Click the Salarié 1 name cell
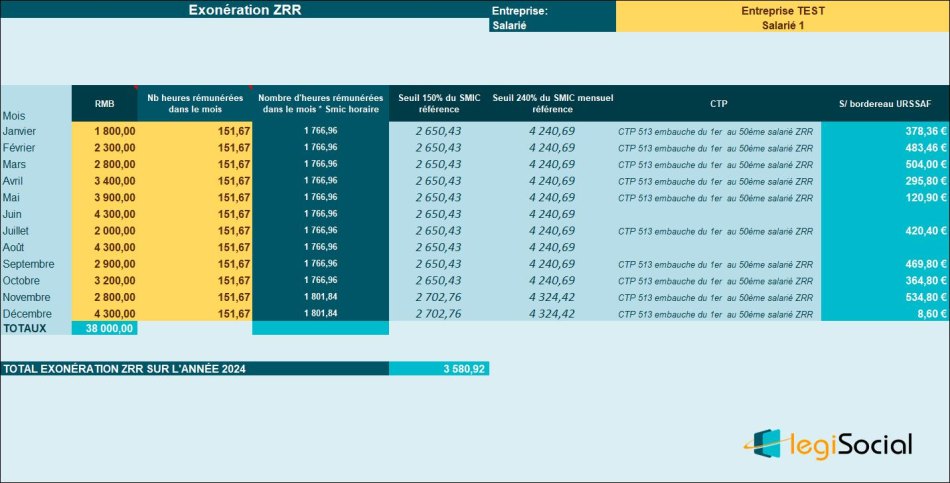 [x=782, y=26]
